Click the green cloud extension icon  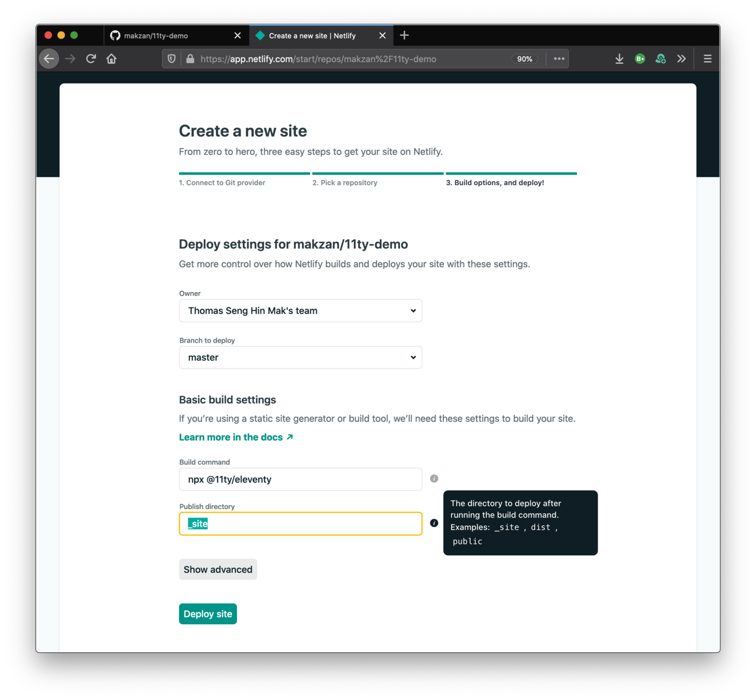[x=661, y=59]
